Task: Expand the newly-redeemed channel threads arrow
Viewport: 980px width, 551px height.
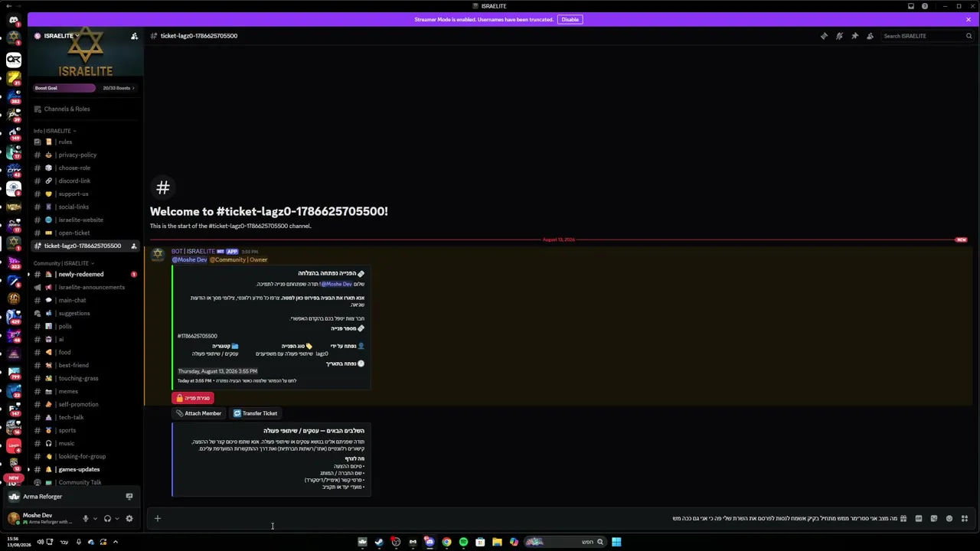Action: pos(28,274)
